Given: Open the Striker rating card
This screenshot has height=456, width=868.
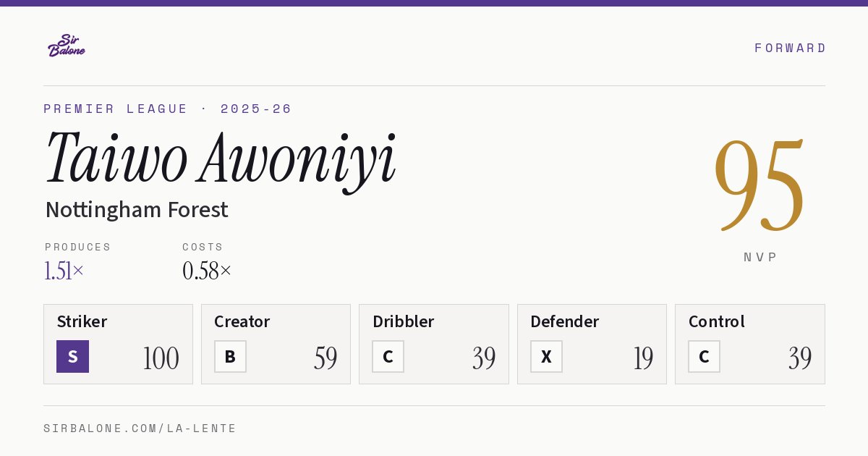Looking at the screenshot, I should (118, 344).
